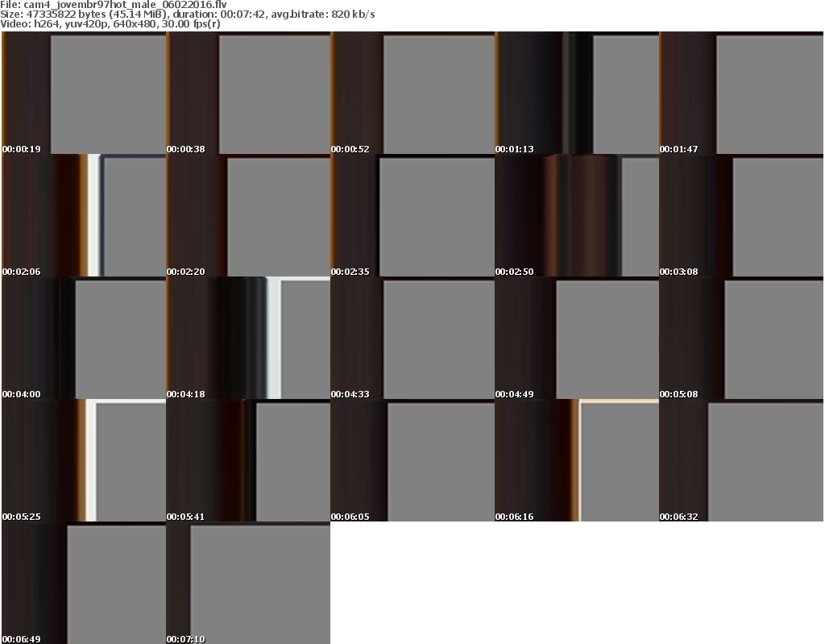Select the thumbnail stamped 00:00:52
Image resolution: width=825 pixels, height=644 pixels.
(x=412, y=93)
